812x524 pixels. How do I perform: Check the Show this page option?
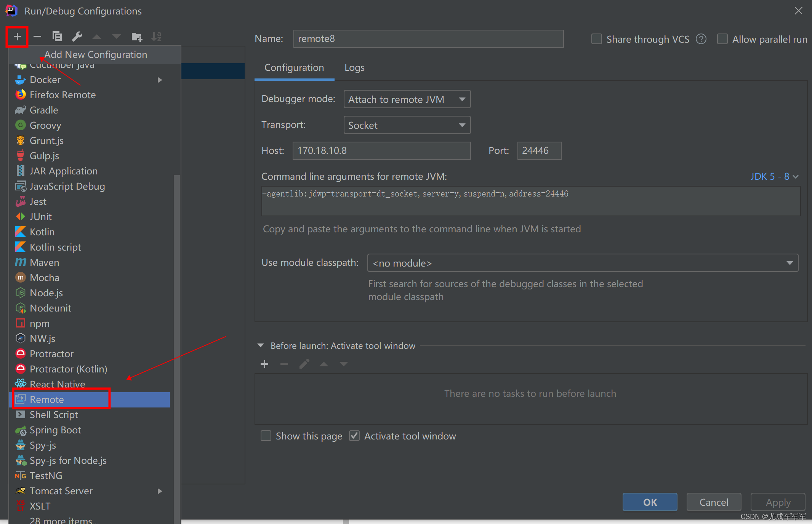click(266, 436)
